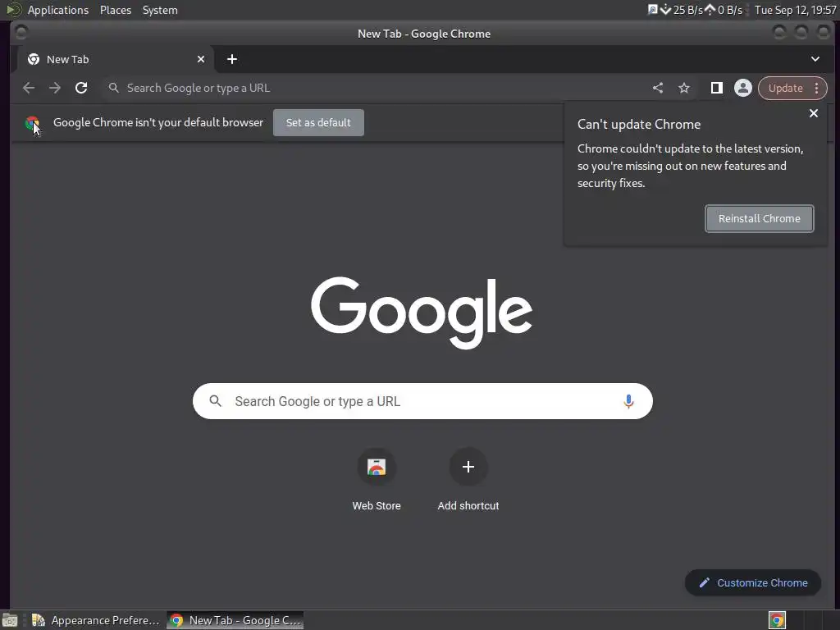Click the window menu button in title bar
This screenshot has width=840, height=630.
click(x=21, y=33)
